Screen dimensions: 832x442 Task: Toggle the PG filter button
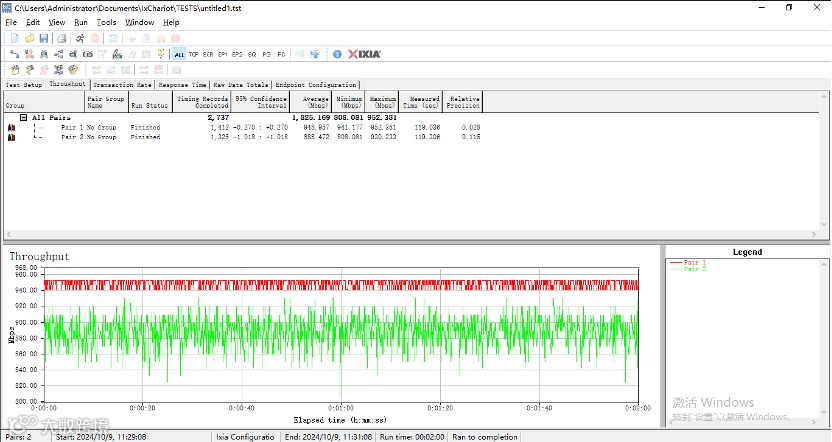click(x=266, y=54)
